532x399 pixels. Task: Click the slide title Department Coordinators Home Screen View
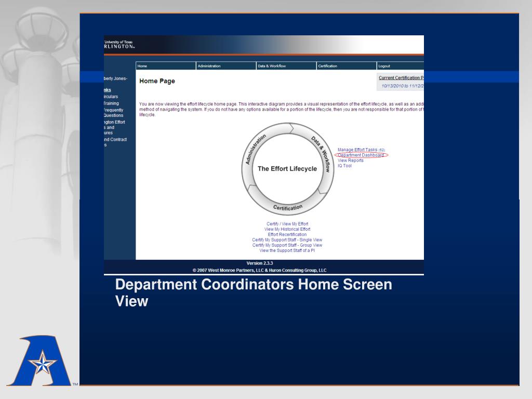pos(254,292)
